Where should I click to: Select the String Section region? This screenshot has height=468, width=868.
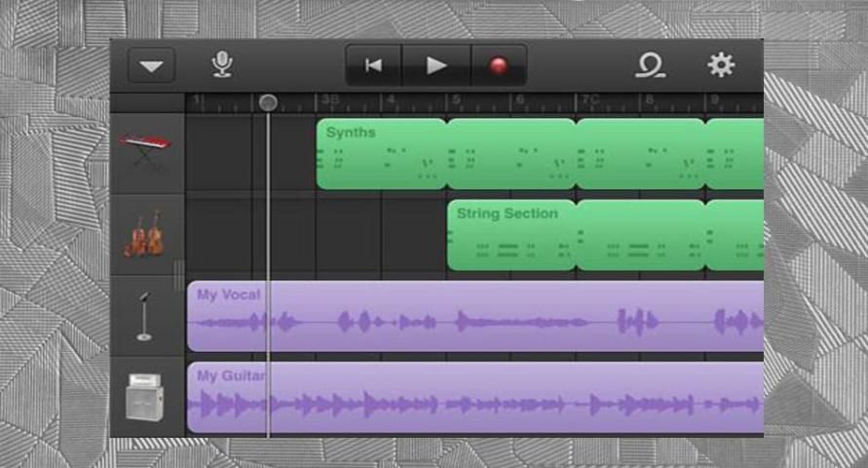[510, 236]
